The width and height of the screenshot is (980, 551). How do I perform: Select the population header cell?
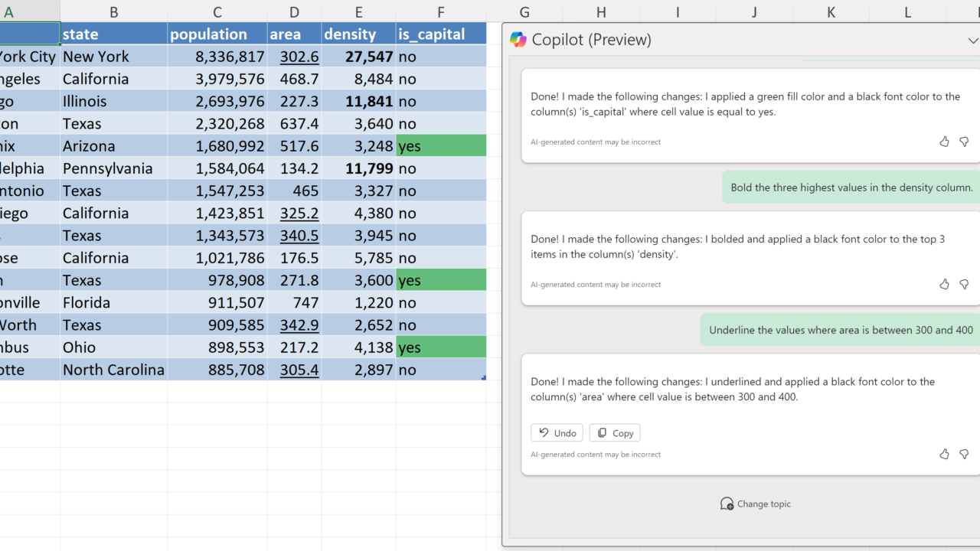[x=217, y=34]
